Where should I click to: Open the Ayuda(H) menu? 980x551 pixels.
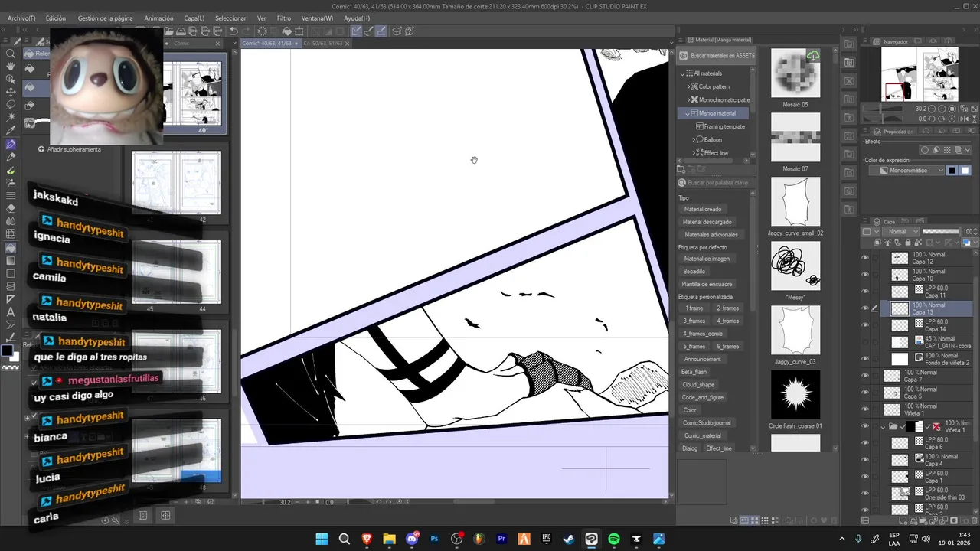tap(357, 18)
